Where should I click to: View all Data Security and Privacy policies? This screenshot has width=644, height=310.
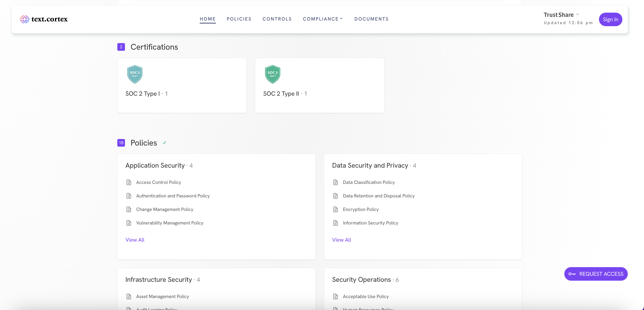click(x=342, y=240)
